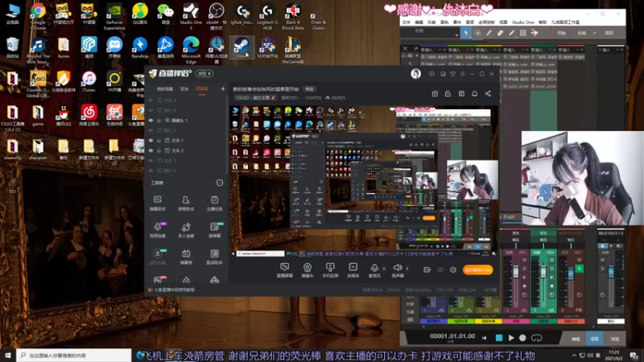
Task: Select the range tool in Studio One toolbar
Action: pos(477,33)
